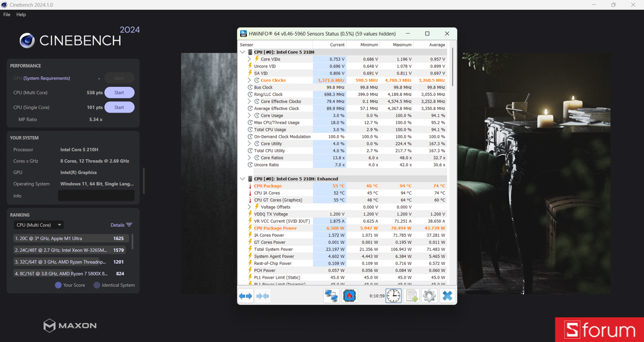The image size is (644, 342).
Task: Click the HWiNFO title bar app icon
Action: pyautogui.click(x=244, y=33)
